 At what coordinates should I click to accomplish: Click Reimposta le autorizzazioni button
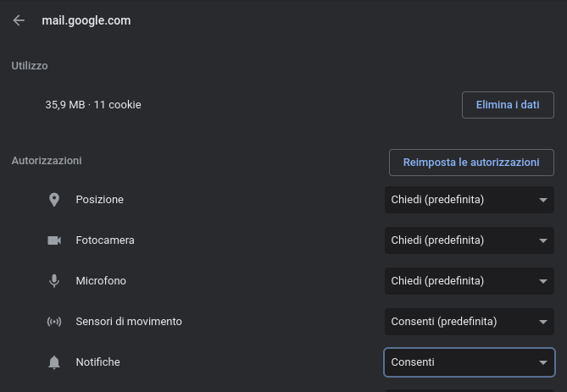click(x=471, y=163)
